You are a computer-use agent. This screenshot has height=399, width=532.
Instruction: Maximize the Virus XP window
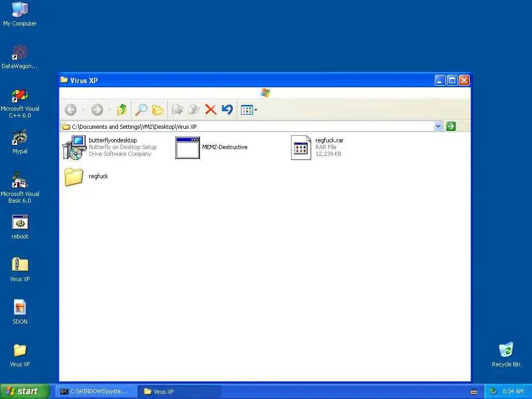pos(452,81)
